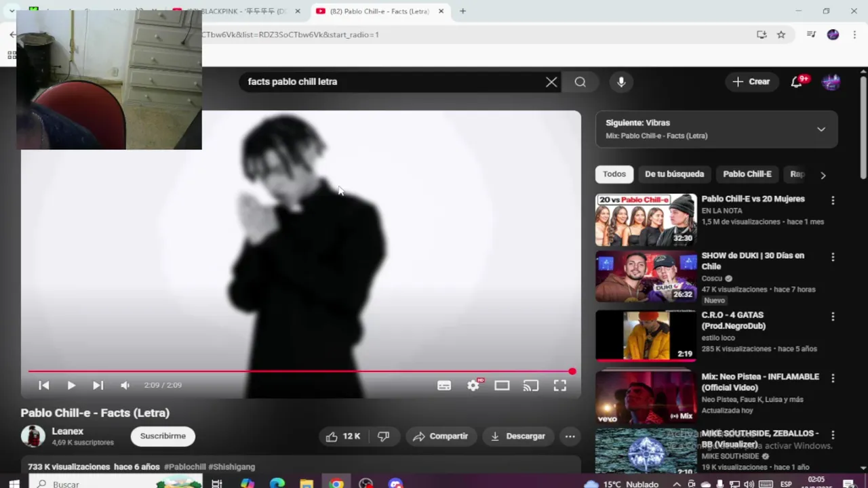Open options for SHOW de DUKI video
Viewport: 868px width, 488px height.
pyautogui.click(x=833, y=258)
